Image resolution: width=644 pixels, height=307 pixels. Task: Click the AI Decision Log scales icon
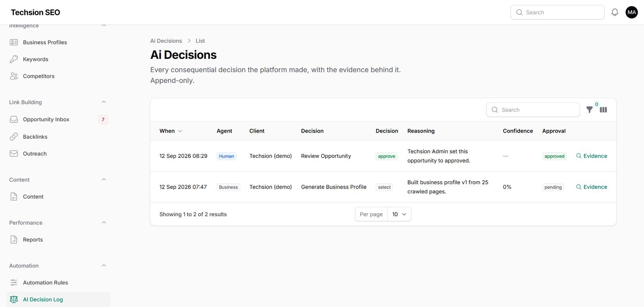pos(14,300)
